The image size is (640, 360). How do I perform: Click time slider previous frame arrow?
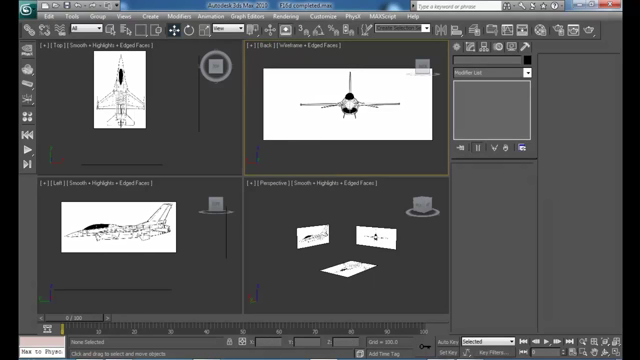click(x=41, y=318)
